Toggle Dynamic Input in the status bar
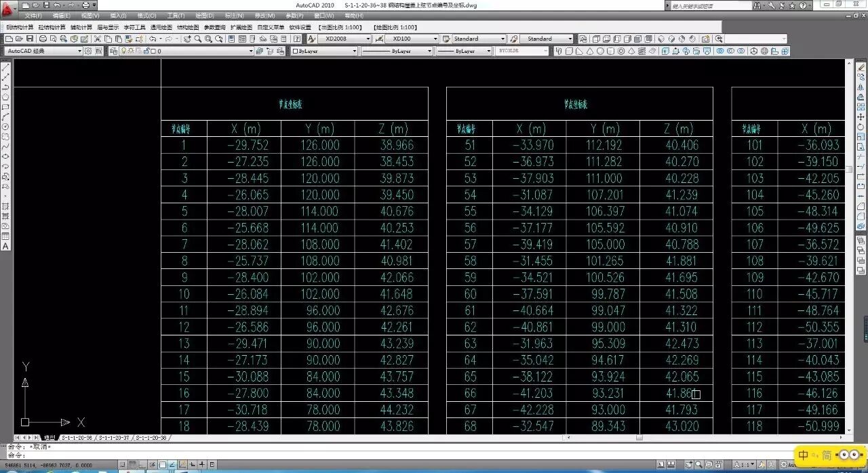The image size is (868, 473). point(193,465)
